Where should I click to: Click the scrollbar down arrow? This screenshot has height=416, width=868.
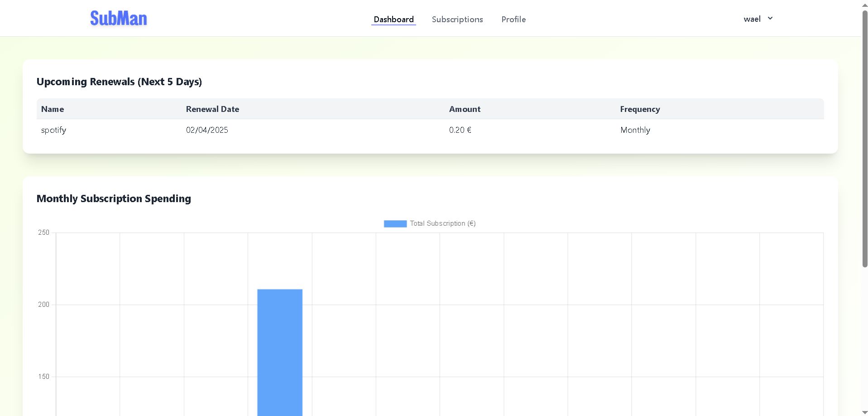point(864,412)
